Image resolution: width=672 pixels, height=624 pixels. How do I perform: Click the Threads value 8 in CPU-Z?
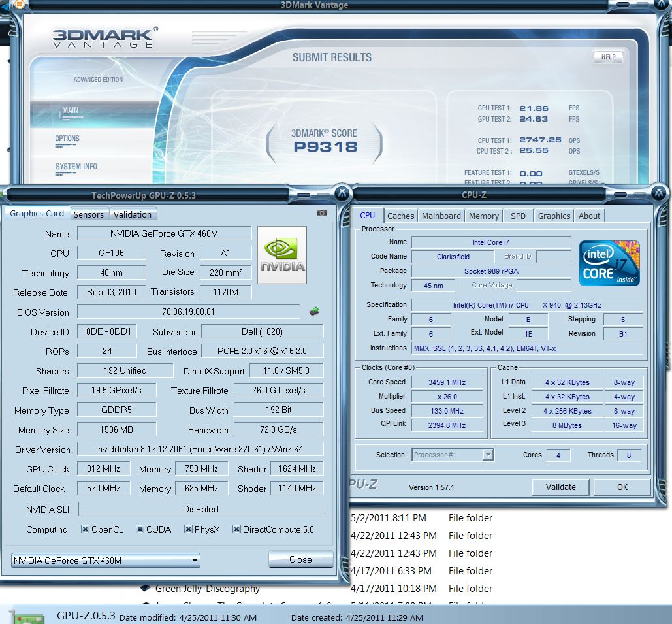(x=629, y=455)
